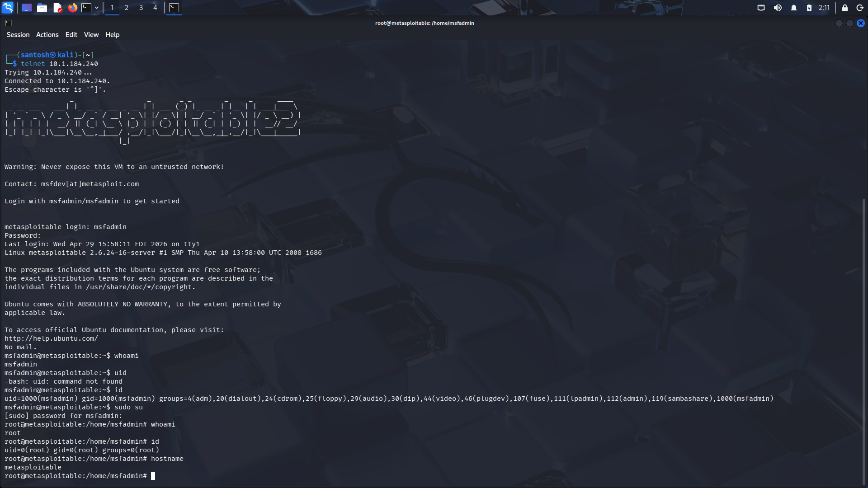This screenshot has height=488, width=868.
Task: Open the Edit menu
Action: 71,35
